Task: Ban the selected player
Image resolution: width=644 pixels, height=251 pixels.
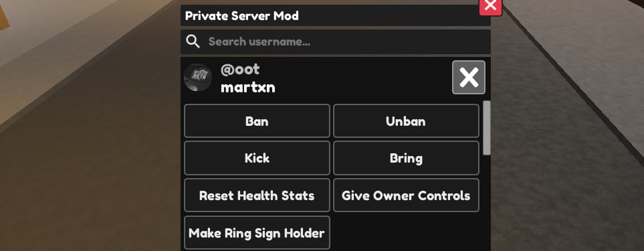Action: [257, 120]
